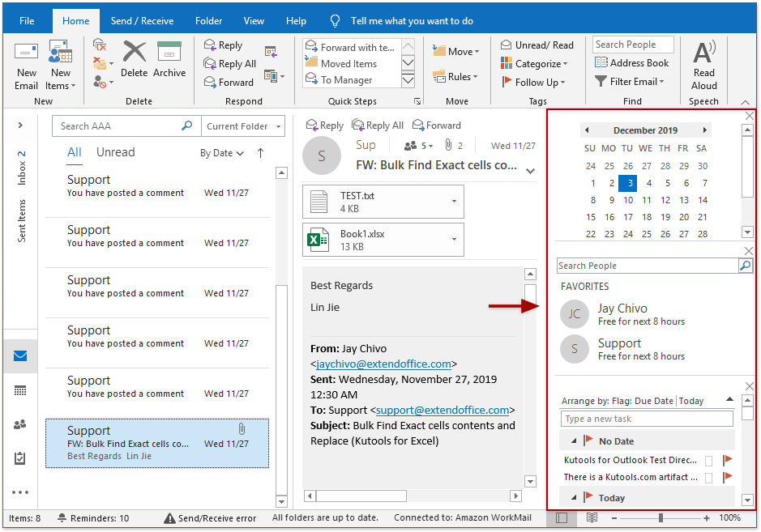761x532 pixels.
Task: Open People view in navigation bar
Action: click(20, 424)
